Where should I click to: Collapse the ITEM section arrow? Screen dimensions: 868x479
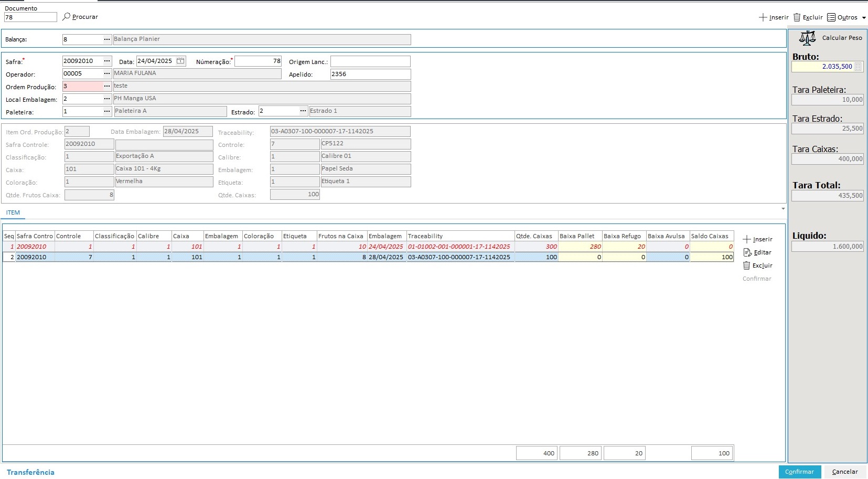tap(783, 209)
